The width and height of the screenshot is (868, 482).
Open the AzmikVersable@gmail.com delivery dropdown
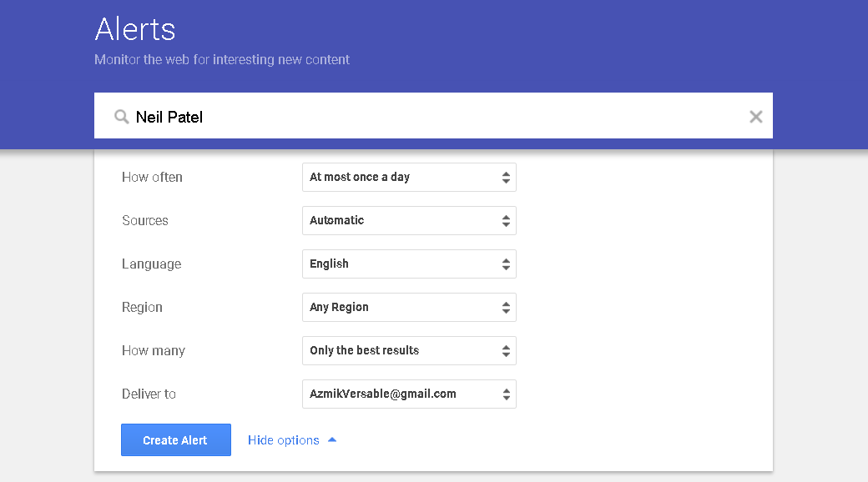tap(409, 394)
